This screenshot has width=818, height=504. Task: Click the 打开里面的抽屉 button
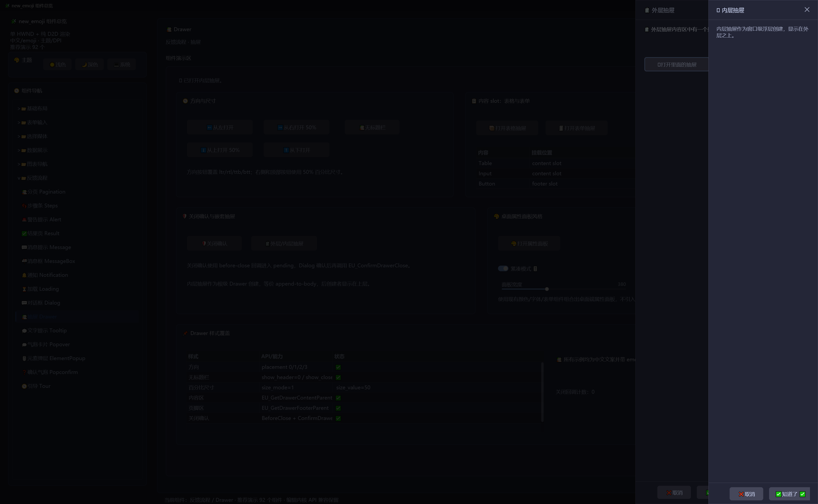(676, 64)
